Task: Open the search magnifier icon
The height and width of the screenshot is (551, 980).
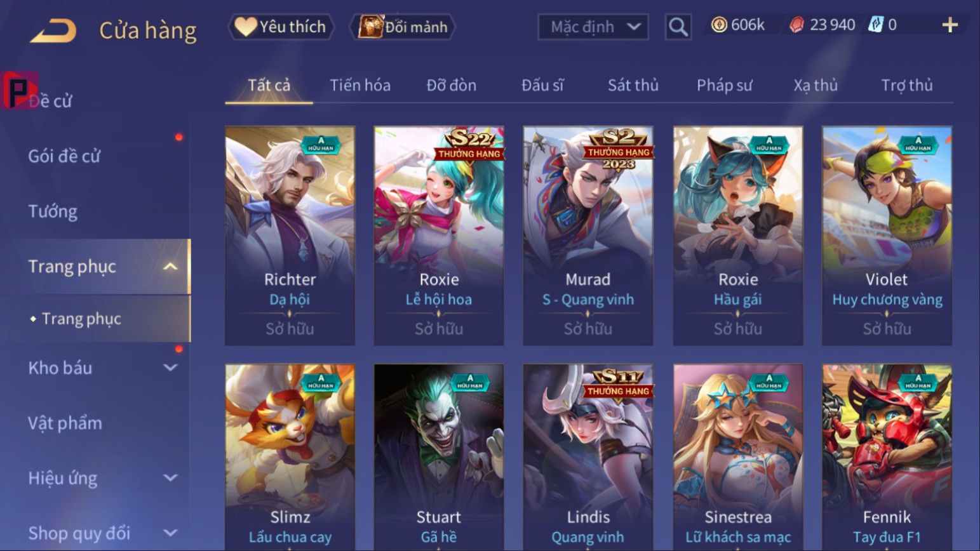Action: pos(678,27)
